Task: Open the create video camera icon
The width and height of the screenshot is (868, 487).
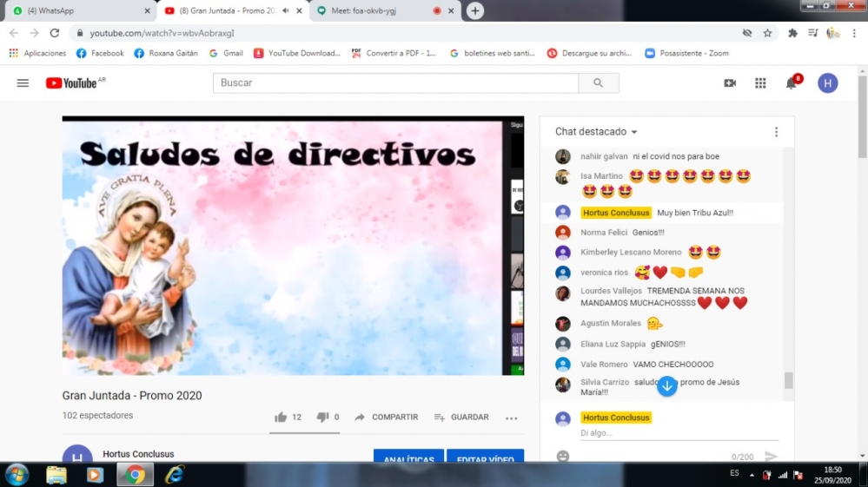Action: (x=730, y=83)
